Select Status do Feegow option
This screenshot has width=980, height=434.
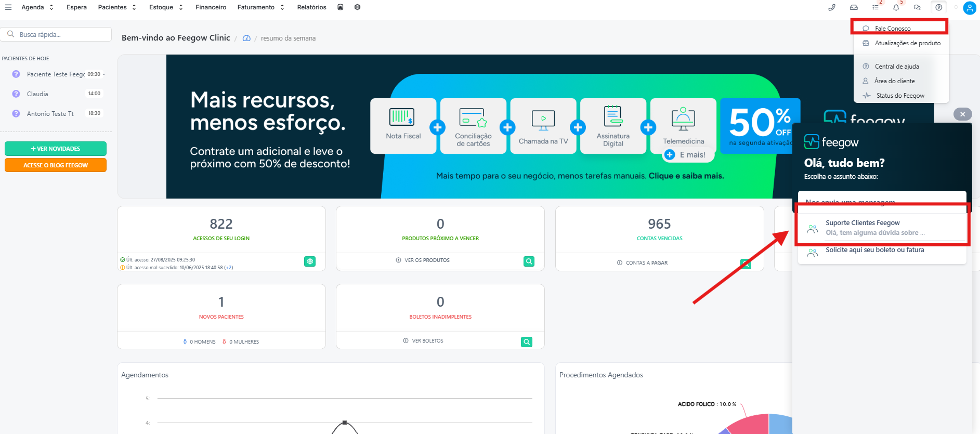coord(901,96)
